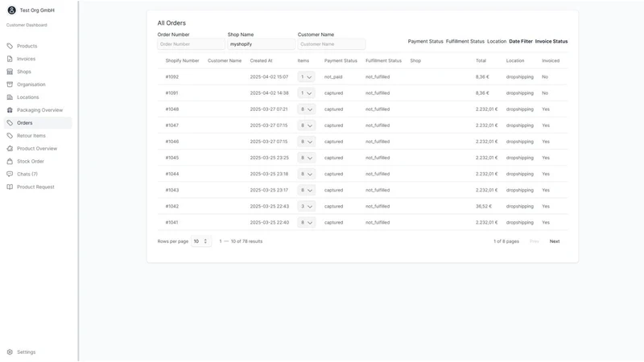
Task: Expand items dropdown for order #1091
Action: coord(306,93)
